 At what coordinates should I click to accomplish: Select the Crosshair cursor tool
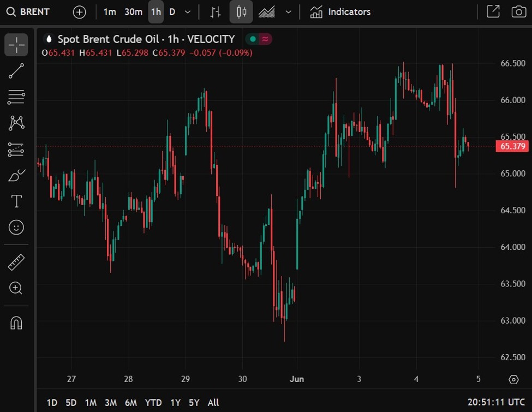(x=16, y=44)
